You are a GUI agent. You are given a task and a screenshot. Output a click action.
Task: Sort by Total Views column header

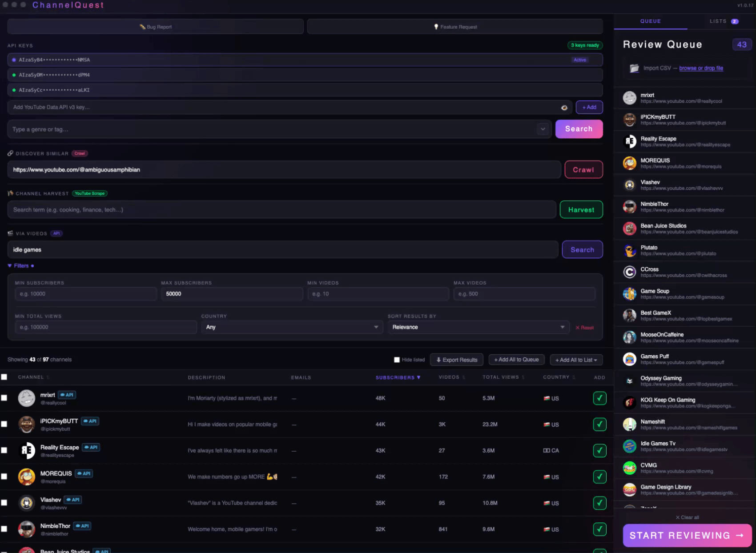503,377
